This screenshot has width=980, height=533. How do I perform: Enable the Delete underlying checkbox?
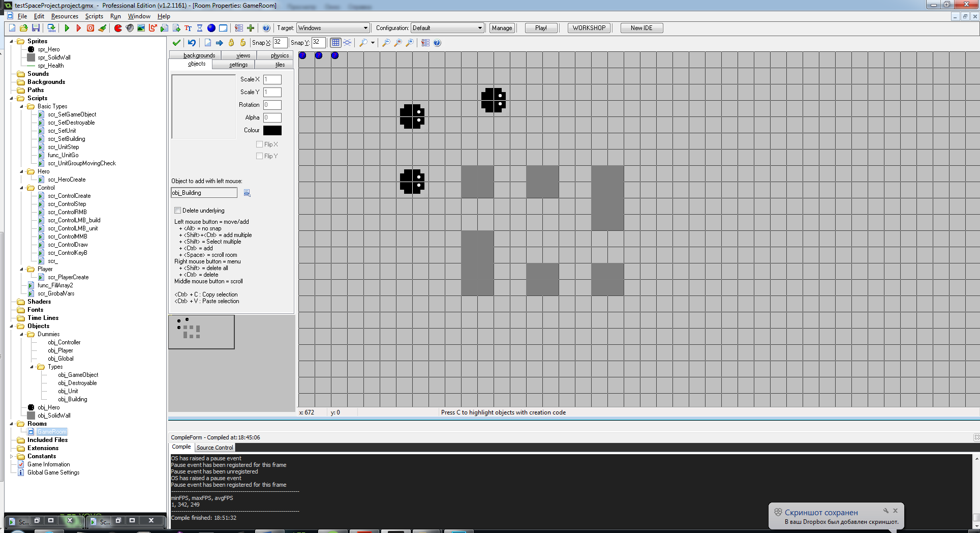[x=178, y=211]
